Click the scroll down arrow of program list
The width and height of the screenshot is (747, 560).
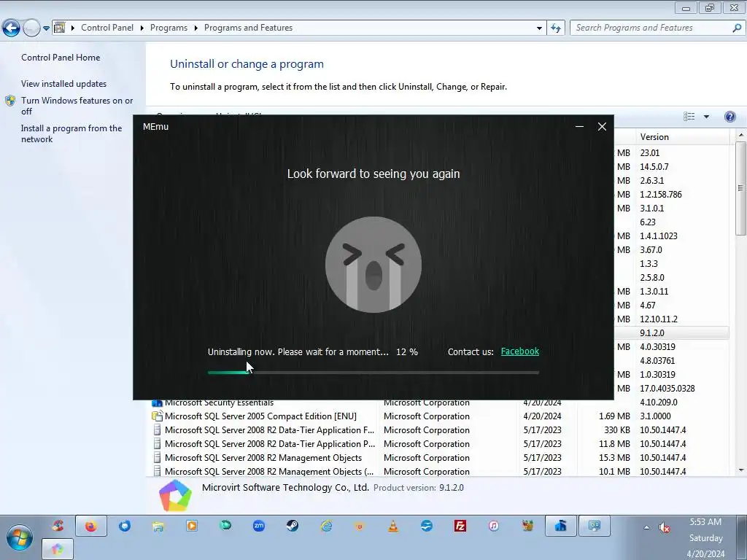point(741,470)
